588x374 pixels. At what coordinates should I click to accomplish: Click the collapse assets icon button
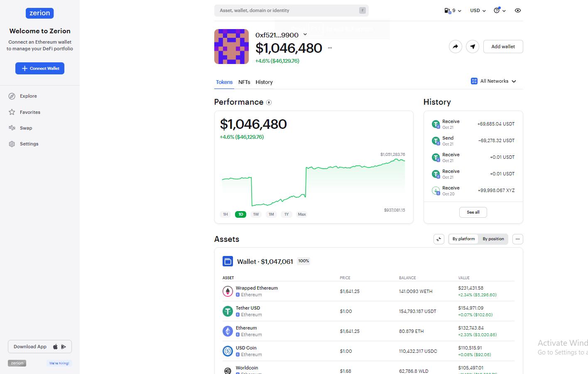pyautogui.click(x=439, y=239)
